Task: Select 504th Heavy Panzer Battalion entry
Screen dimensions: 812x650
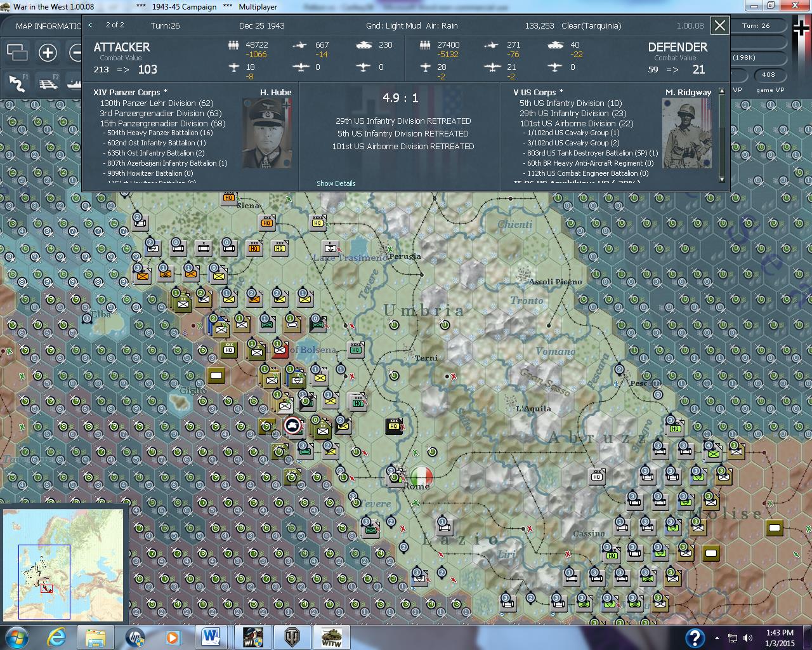Action: 158,133
